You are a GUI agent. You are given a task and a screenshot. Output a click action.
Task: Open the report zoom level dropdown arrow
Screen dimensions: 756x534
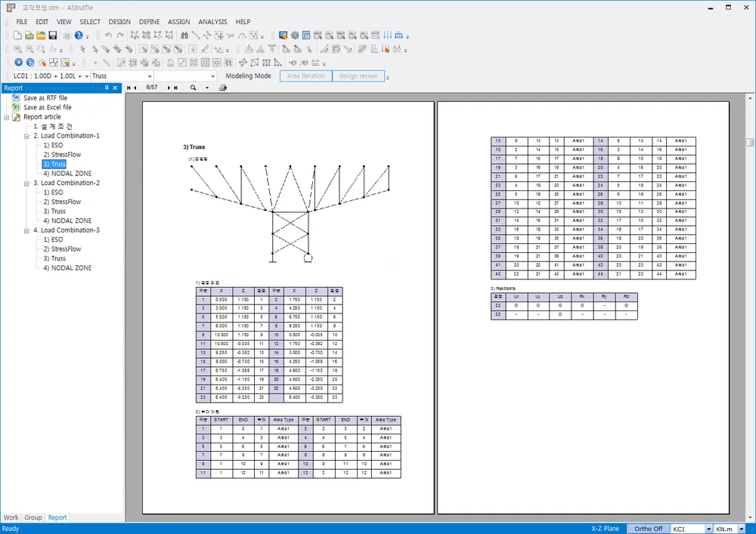[207, 88]
